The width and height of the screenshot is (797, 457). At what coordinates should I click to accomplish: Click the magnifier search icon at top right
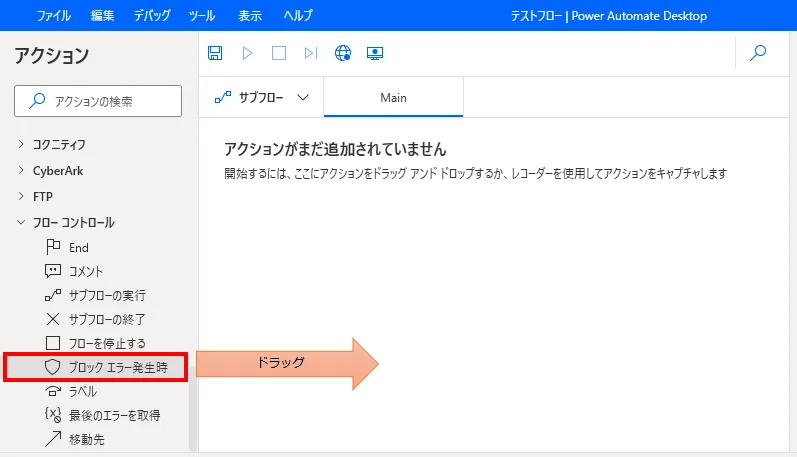pos(758,53)
